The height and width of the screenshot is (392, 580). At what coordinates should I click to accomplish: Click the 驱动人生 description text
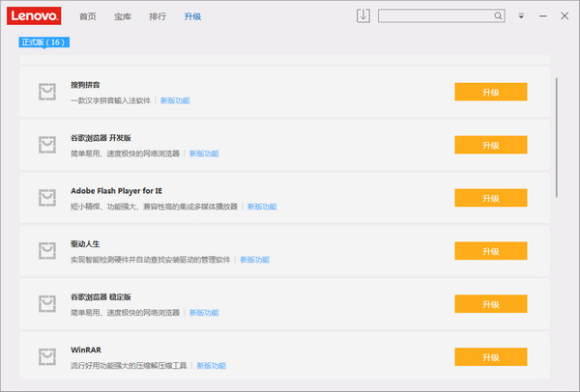point(150,260)
